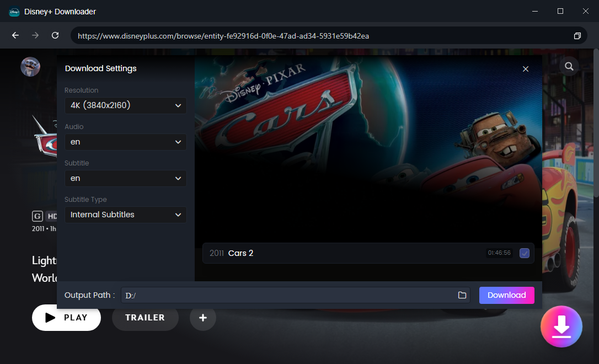The image size is (599, 364).
Task: Open the Audio language dropdown
Action: (x=126, y=142)
